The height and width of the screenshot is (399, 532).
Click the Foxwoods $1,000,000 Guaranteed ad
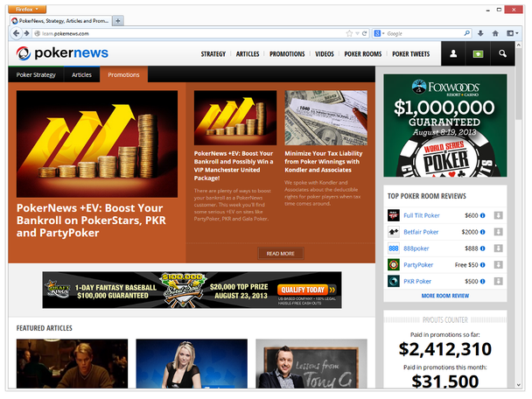click(445, 125)
